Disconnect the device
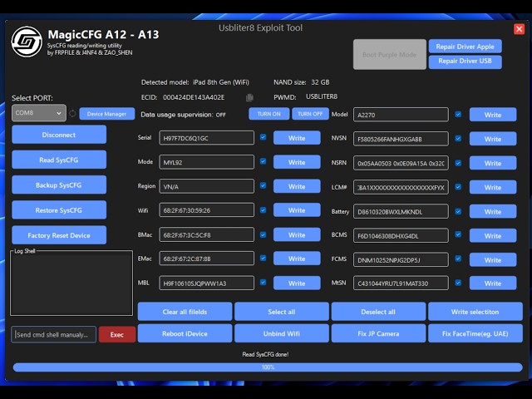Image resolution: width=532 pixels, height=399 pixels. (x=59, y=135)
